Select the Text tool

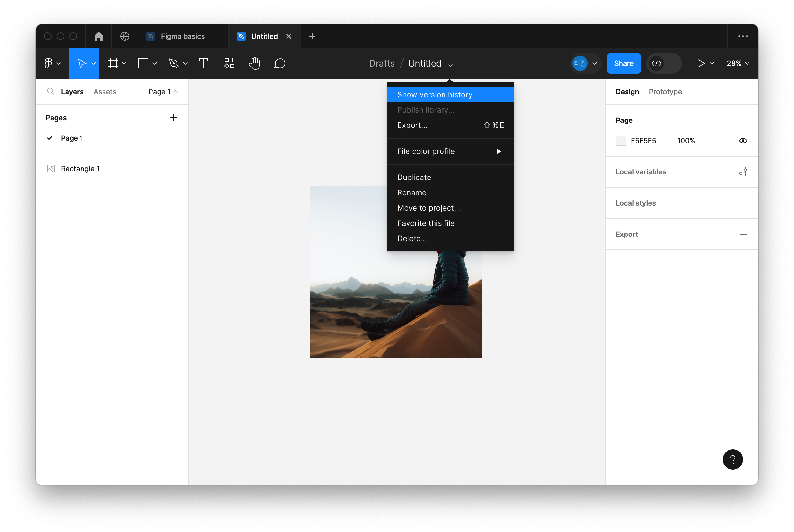[203, 63]
